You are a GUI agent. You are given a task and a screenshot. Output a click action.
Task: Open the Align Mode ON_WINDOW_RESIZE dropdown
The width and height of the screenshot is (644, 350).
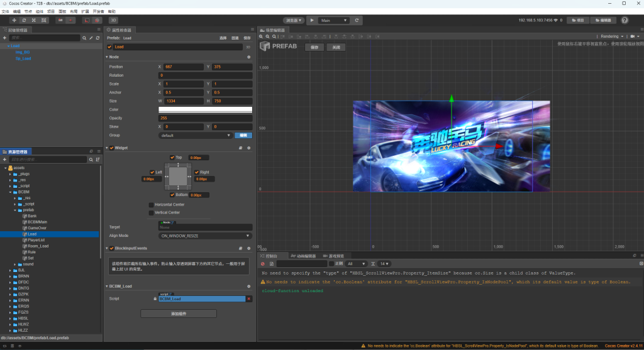point(205,236)
